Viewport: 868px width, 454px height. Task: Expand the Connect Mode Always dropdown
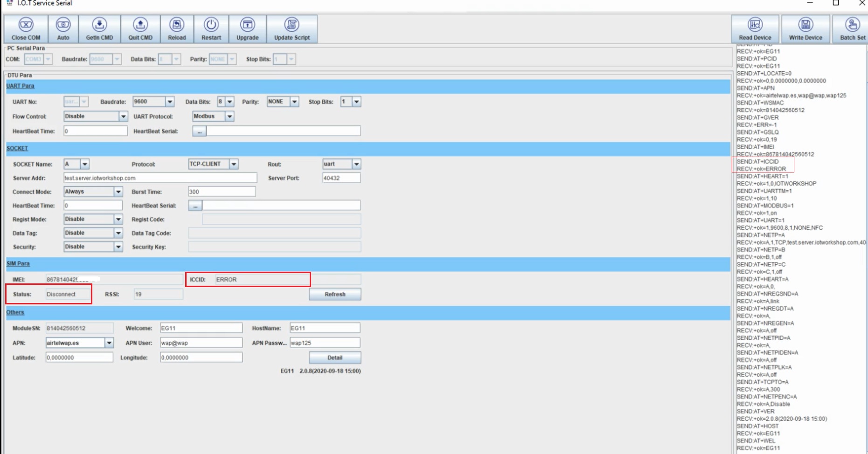118,192
